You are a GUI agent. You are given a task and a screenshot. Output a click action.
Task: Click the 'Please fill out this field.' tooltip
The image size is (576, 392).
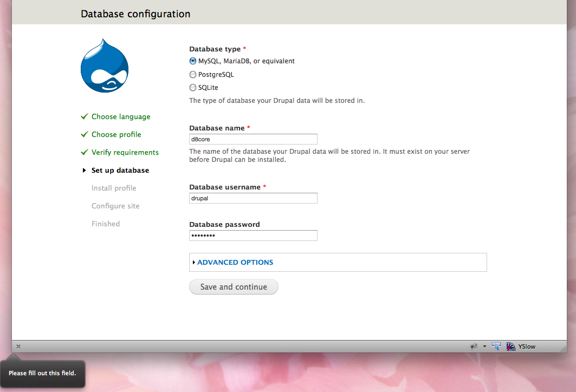click(x=43, y=373)
